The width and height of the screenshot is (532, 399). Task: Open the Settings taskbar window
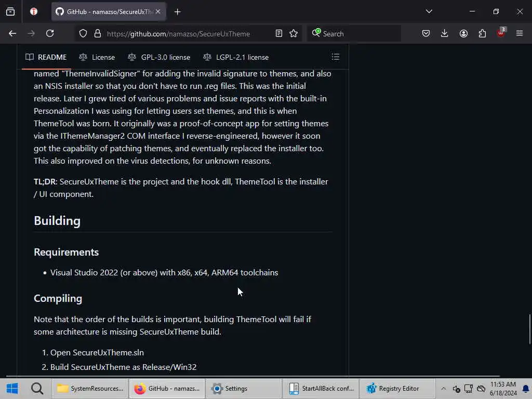244,389
